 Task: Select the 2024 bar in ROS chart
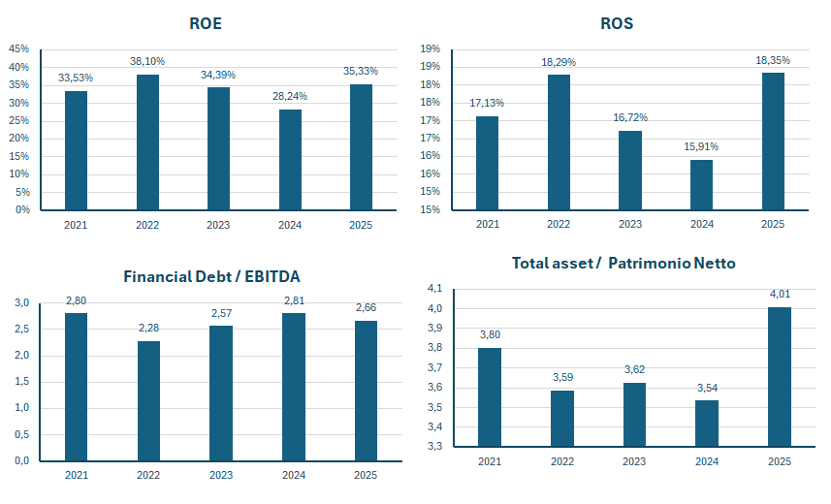(701, 184)
